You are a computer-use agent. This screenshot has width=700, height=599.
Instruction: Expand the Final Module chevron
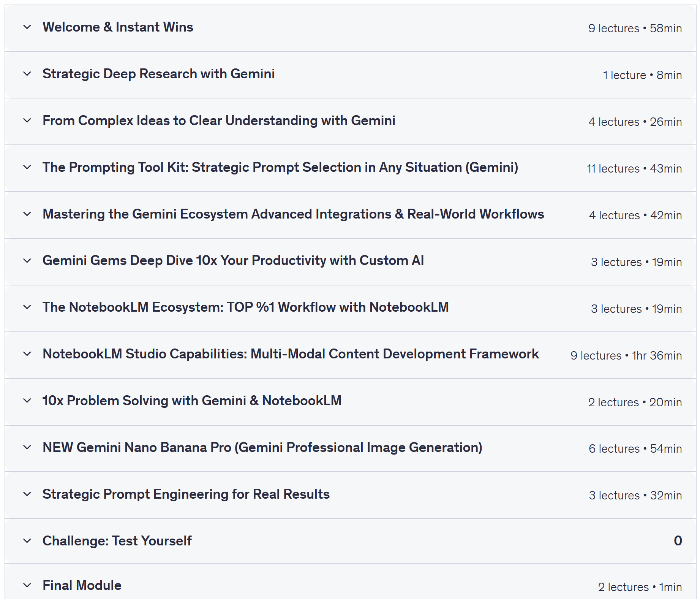point(27,585)
